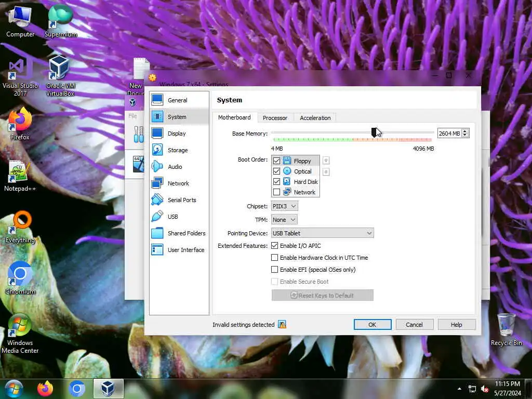Viewport: 532px width, 399px height.
Task: Check Network in boot order
Action: 276,192
